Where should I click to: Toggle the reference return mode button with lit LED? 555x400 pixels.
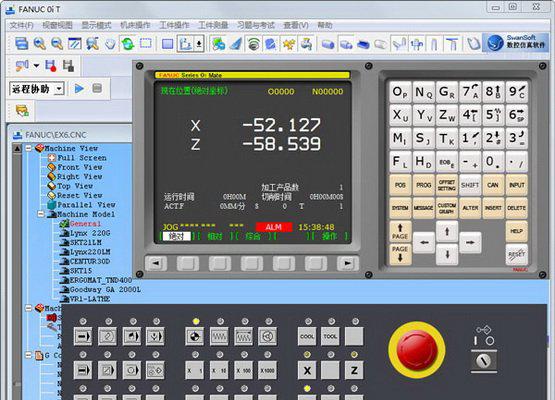[195, 336]
